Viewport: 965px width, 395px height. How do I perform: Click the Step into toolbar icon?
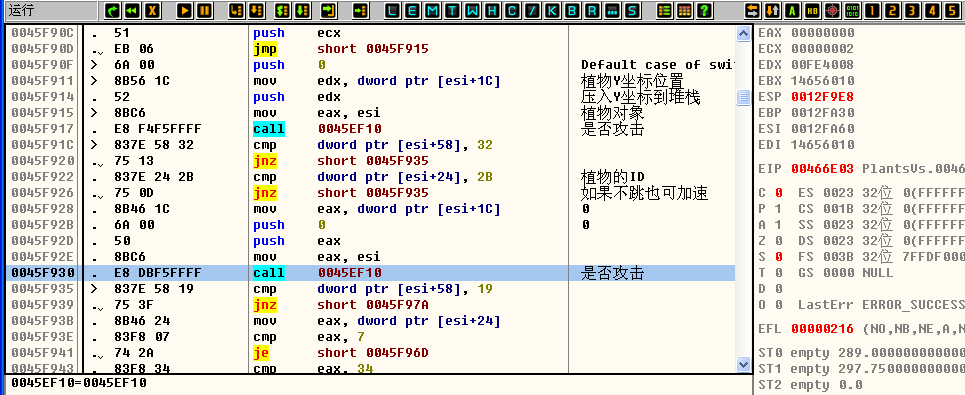click(x=236, y=10)
